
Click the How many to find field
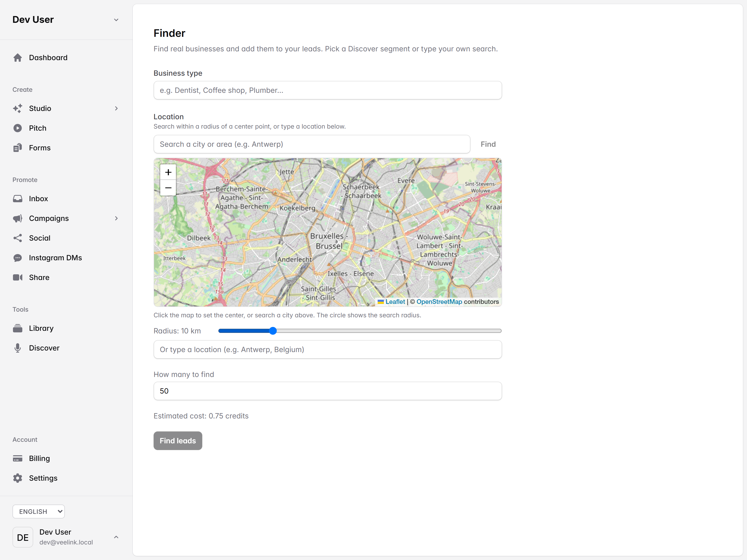pyautogui.click(x=328, y=391)
